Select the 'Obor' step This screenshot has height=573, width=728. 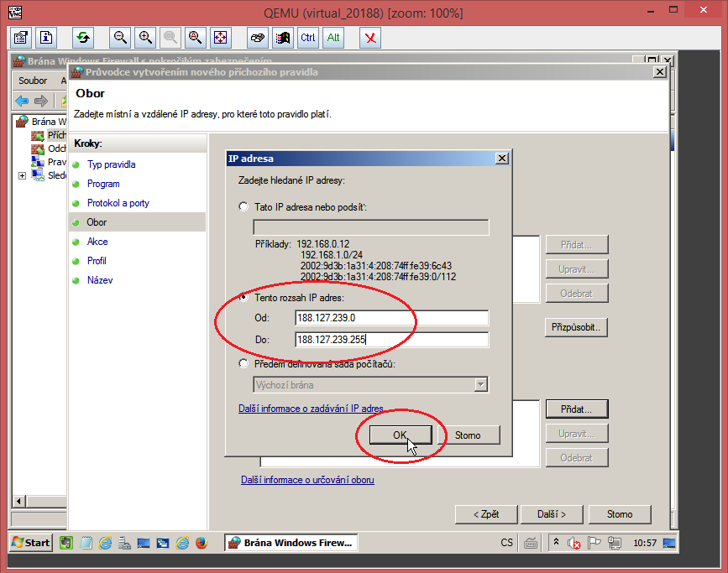click(97, 222)
